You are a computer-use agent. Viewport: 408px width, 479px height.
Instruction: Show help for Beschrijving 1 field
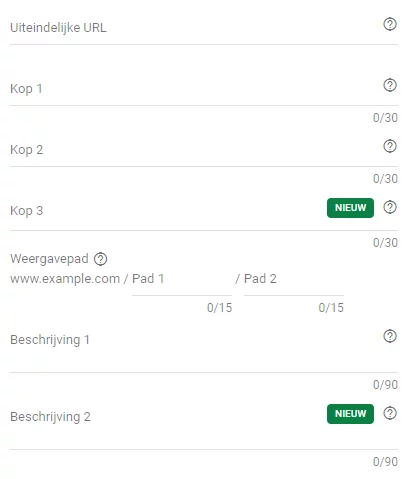(390, 336)
